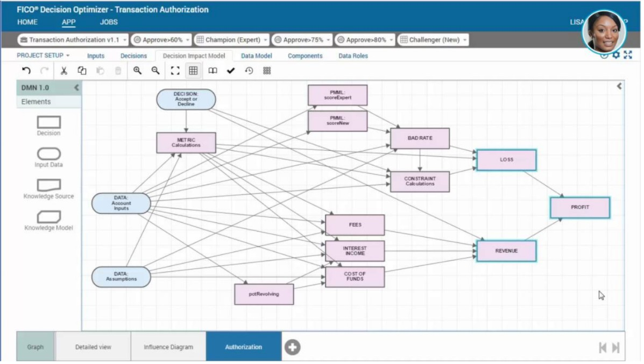Open the Challenger (New) dropdown

433,40
